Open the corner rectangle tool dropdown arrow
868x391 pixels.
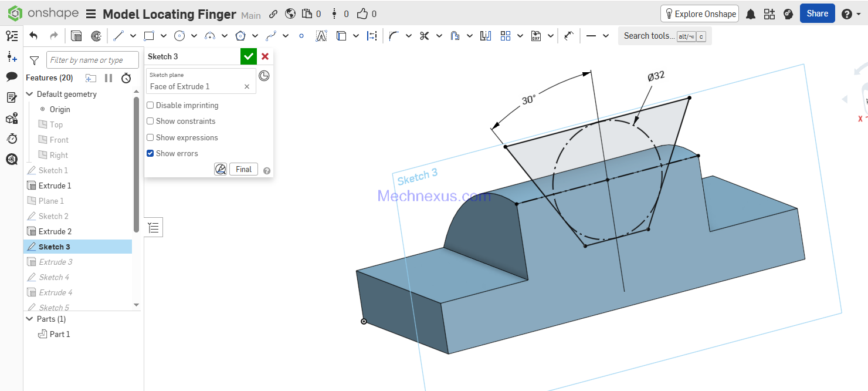[163, 36]
